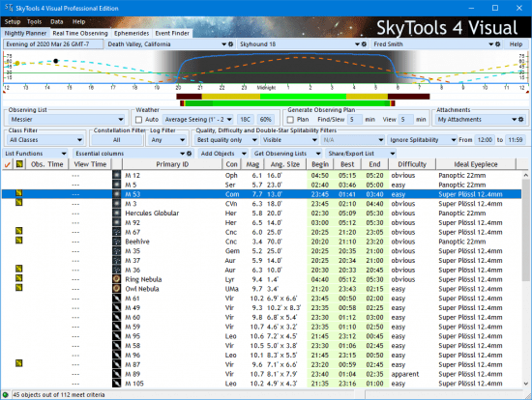532x400 pixels.
Task: Click galaxy icon for M 105
Action: (117, 384)
